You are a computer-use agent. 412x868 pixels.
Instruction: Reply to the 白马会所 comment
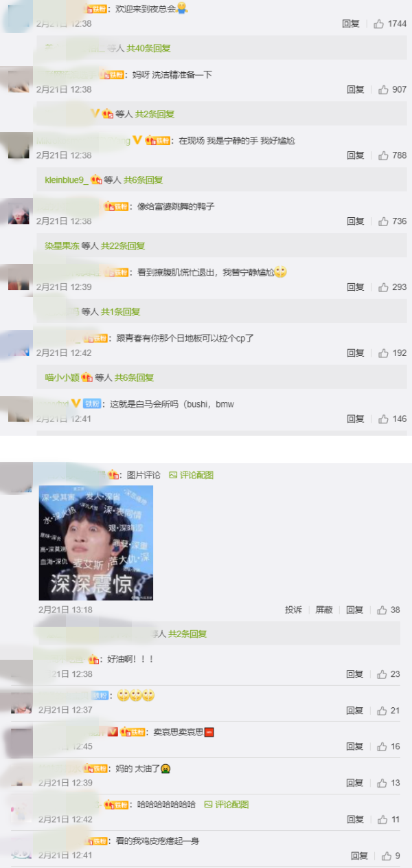tap(356, 419)
